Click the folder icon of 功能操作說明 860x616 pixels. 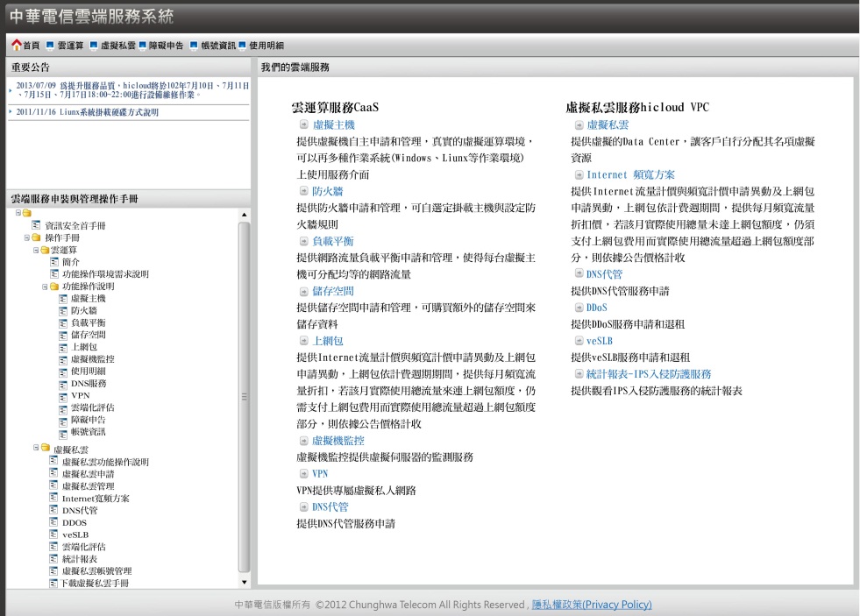tap(53, 286)
